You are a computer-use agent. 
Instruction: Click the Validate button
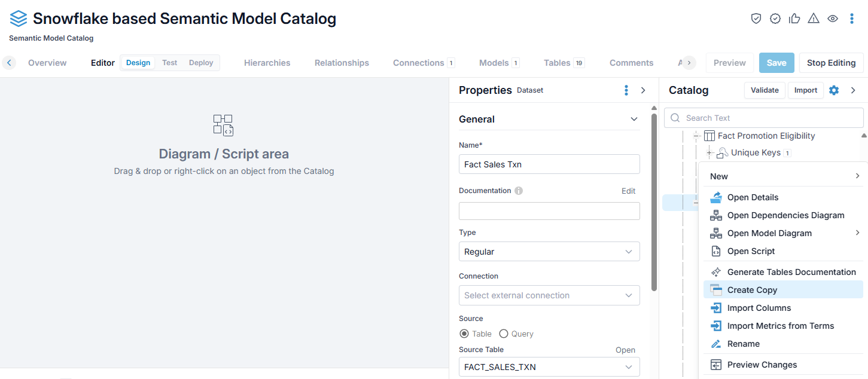coord(765,90)
